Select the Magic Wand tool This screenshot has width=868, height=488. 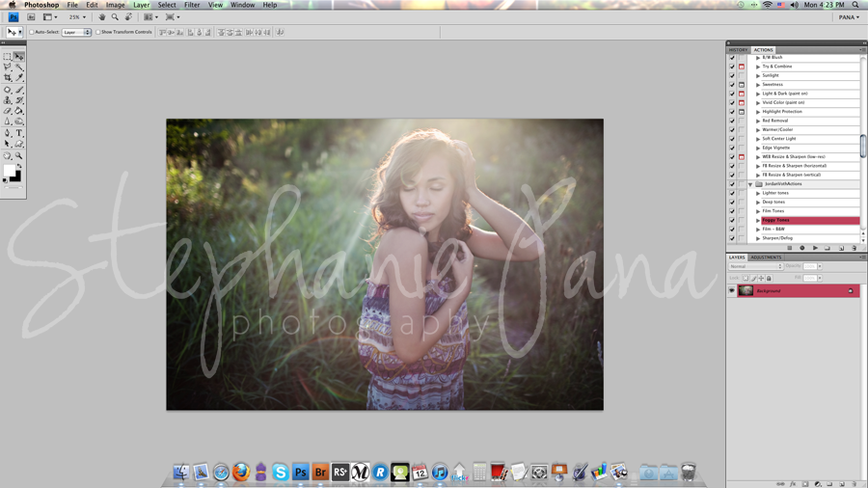click(x=19, y=67)
